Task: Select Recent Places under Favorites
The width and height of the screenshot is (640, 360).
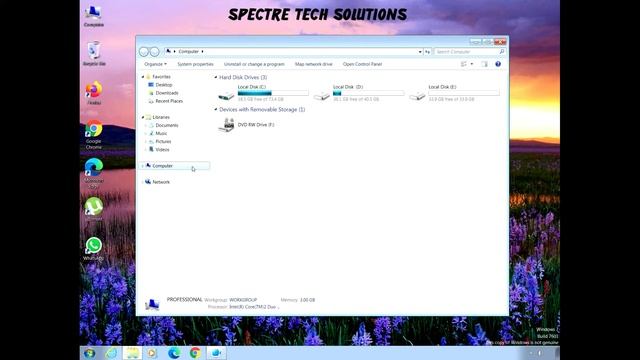Action: point(169,101)
